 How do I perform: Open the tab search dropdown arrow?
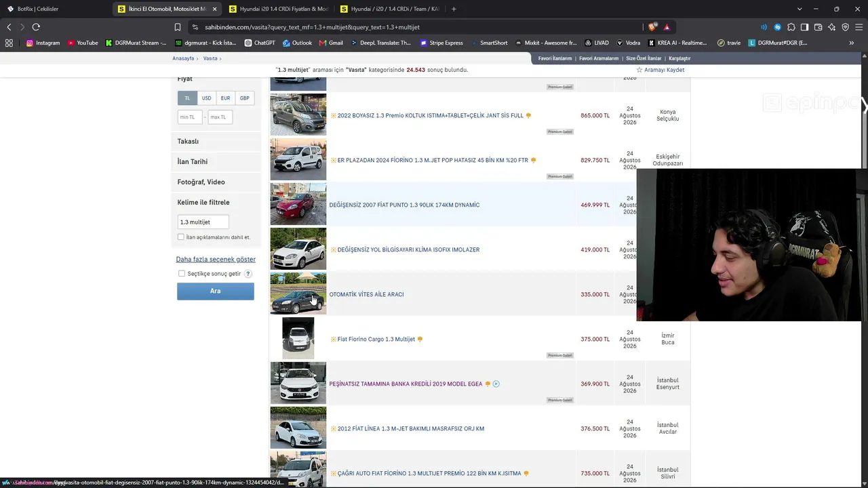(x=800, y=9)
